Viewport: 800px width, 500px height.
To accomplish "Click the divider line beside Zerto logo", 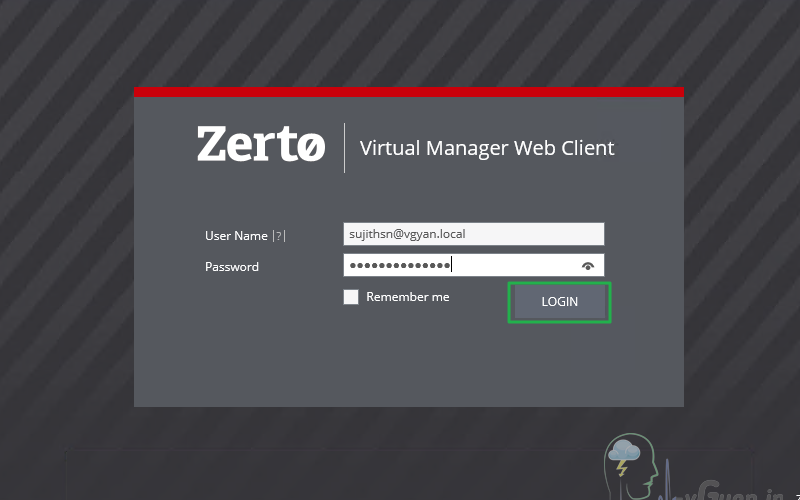I will pos(345,148).
